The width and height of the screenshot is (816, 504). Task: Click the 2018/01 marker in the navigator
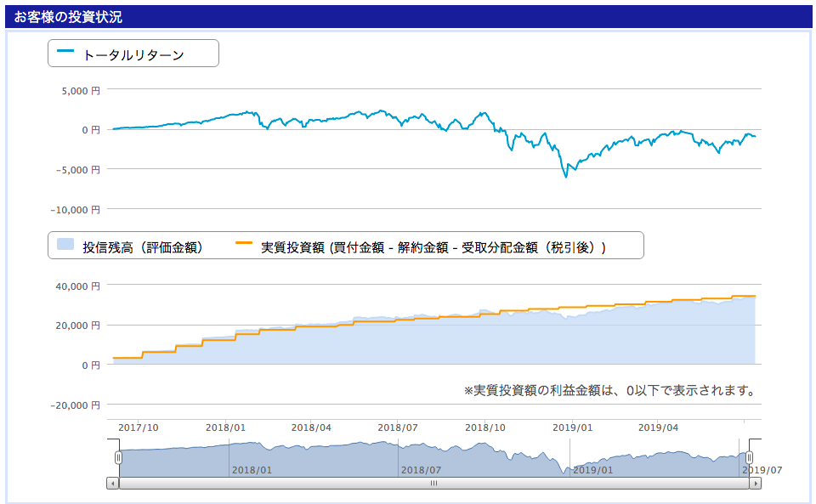click(252, 470)
